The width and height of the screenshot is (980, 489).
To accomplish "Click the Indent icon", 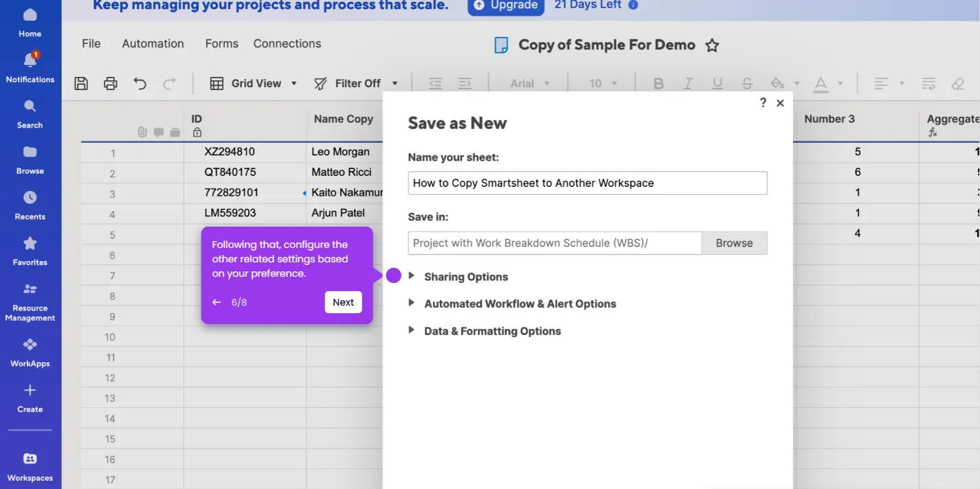I will point(465,83).
